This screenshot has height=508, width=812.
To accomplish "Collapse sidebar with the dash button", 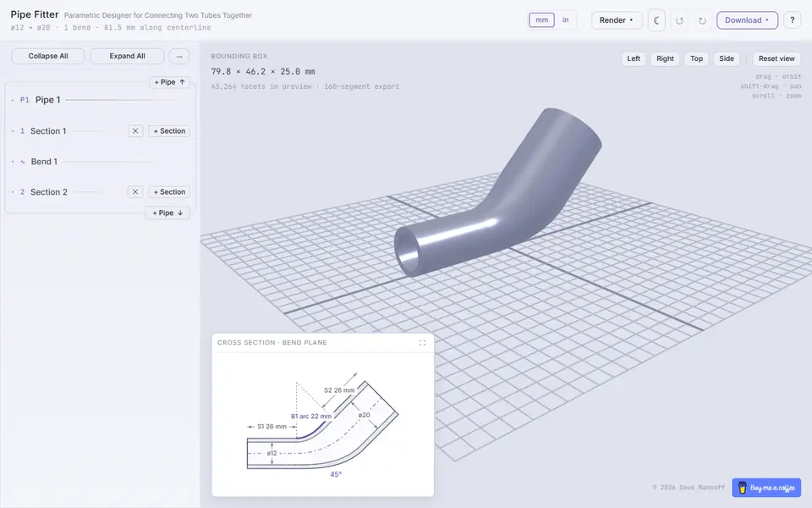I will click(179, 56).
